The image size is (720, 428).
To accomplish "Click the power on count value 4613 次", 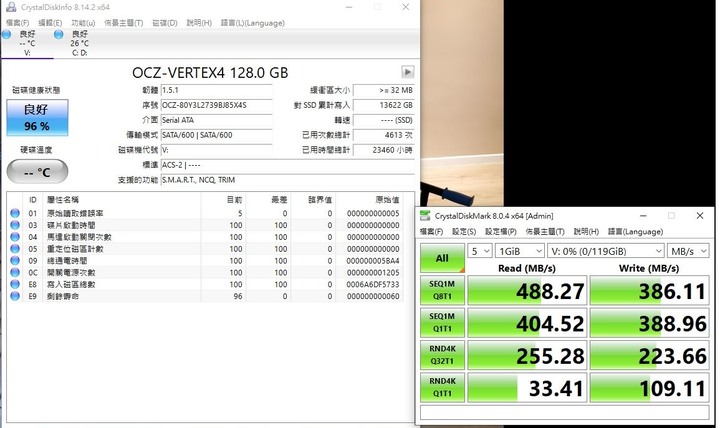I will pyautogui.click(x=383, y=135).
